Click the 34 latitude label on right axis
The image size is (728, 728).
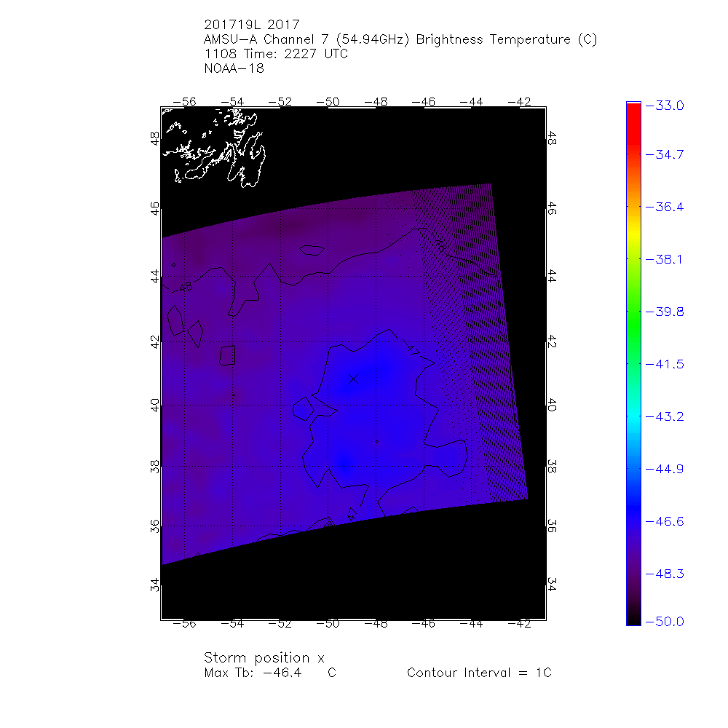(x=552, y=585)
